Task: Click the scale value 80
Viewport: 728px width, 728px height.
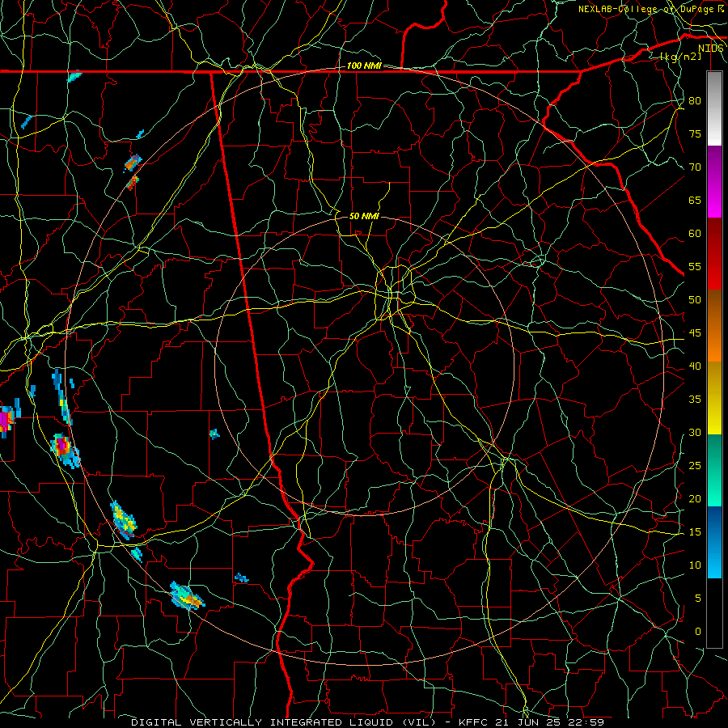Action: click(695, 101)
